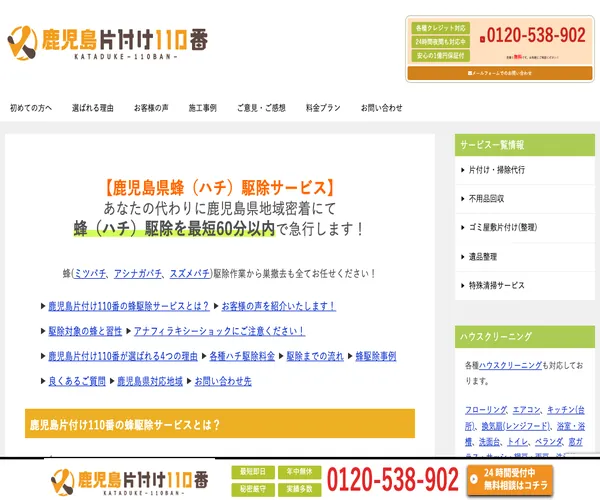This screenshot has height=500, width=600.
Task: Follow the アナフィラキシーショックにご注意ください link
Action: pyautogui.click(x=219, y=331)
